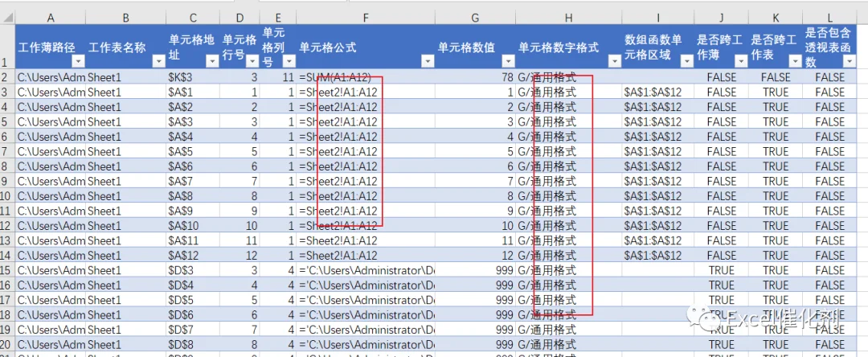This screenshot has height=357, width=868.
Task: Open filter dropdown for 单元格列号 column
Action: [x=289, y=61]
